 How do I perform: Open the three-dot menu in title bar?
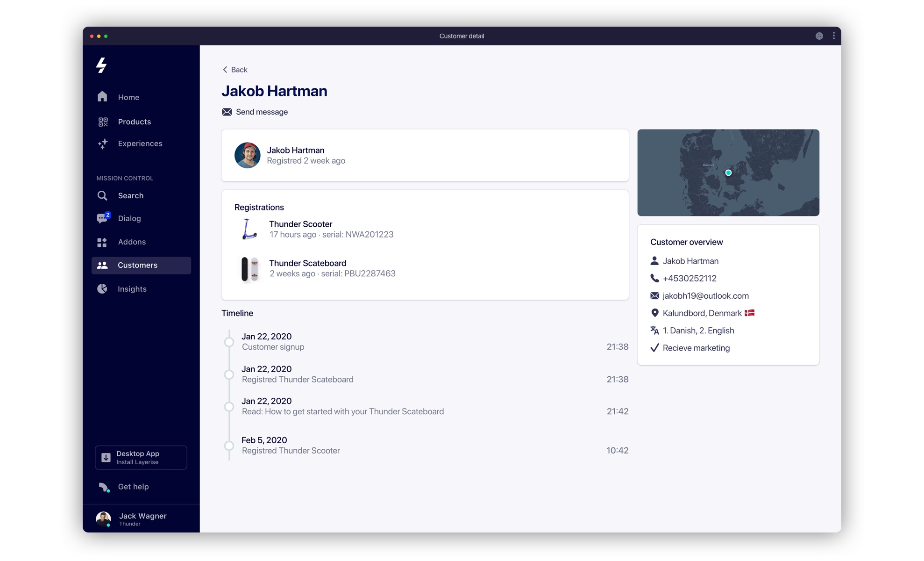[x=833, y=36]
